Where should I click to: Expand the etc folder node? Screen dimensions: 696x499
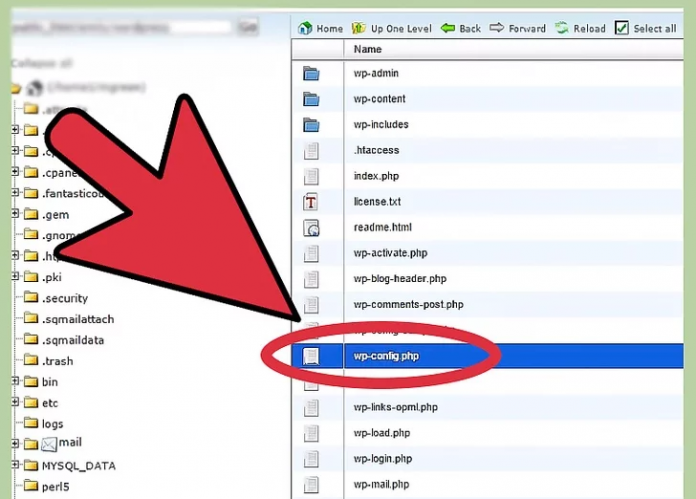[16, 403]
